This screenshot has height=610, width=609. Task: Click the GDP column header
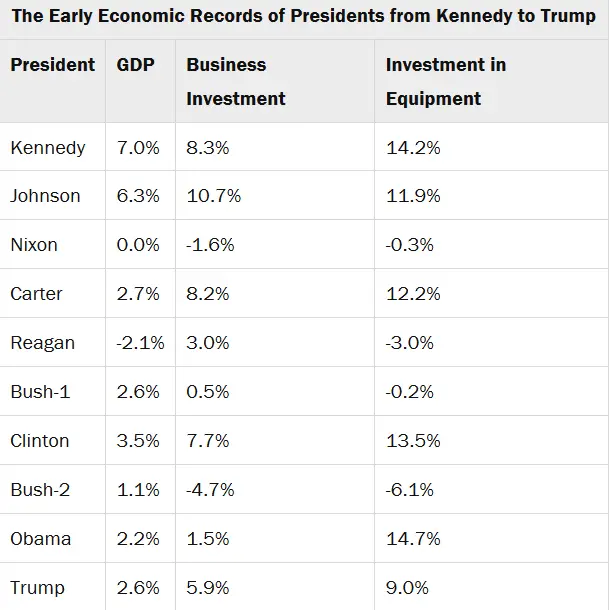[135, 65]
